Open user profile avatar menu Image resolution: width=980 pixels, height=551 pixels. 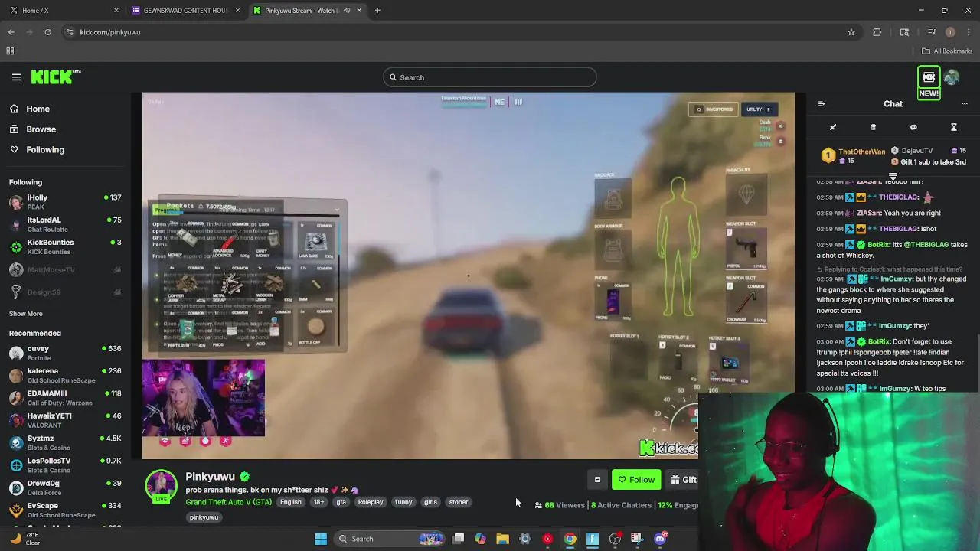coord(952,77)
